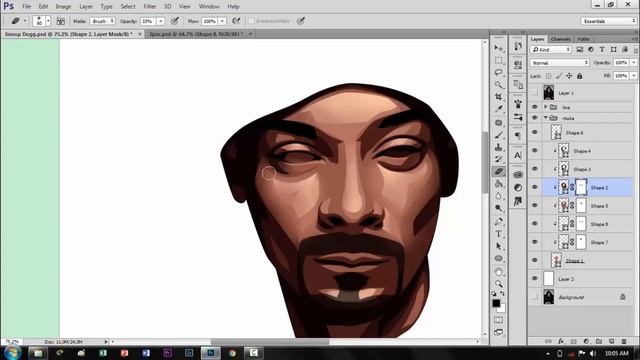Hide the muka group

click(535, 118)
